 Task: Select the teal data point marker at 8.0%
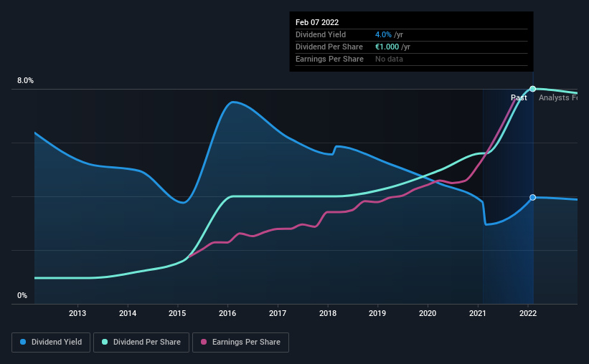(x=532, y=89)
